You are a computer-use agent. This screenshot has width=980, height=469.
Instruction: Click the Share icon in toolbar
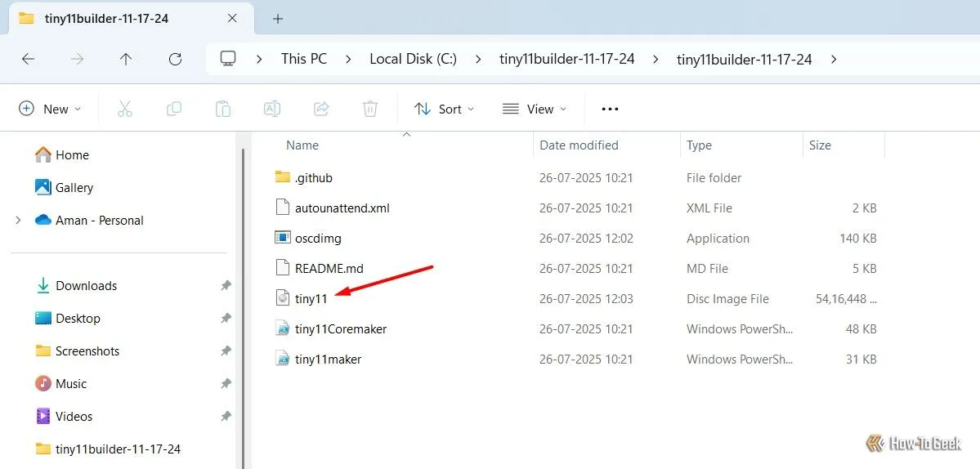point(321,109)
